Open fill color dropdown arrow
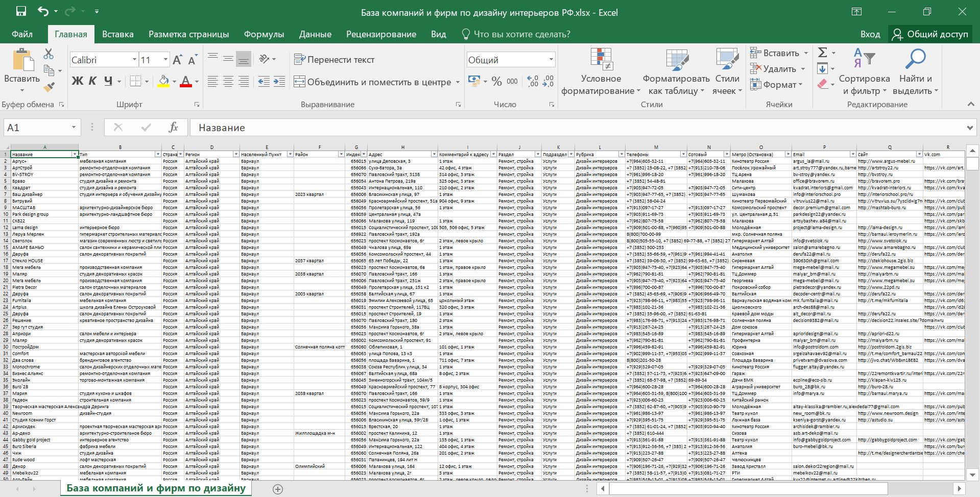980x497 pixels. (x=174, y=82)
